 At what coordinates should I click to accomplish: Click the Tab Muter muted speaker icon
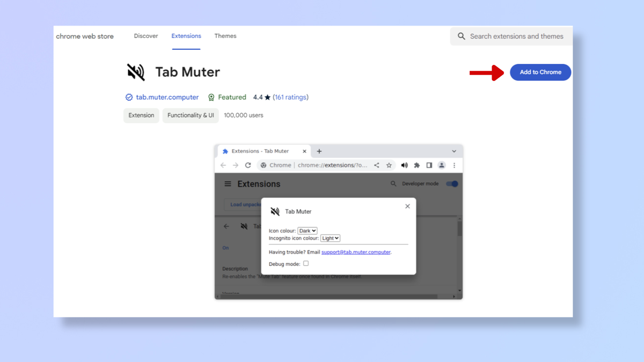(136, 71)
